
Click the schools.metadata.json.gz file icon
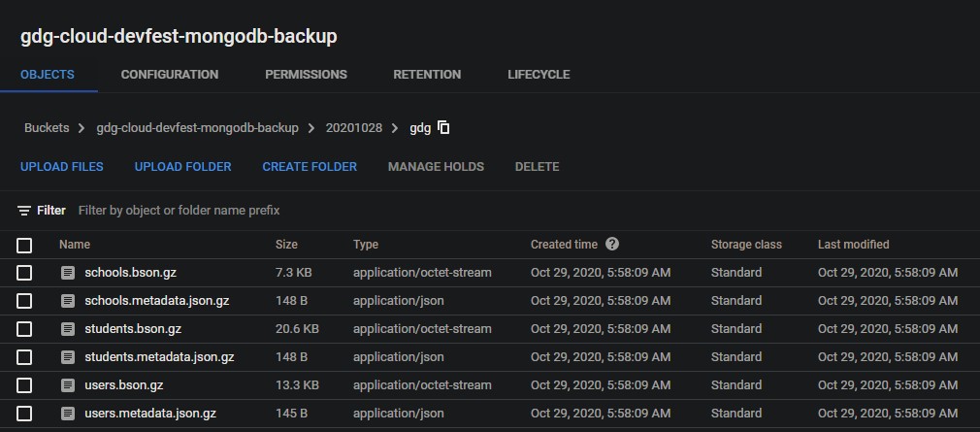[68, 301]
